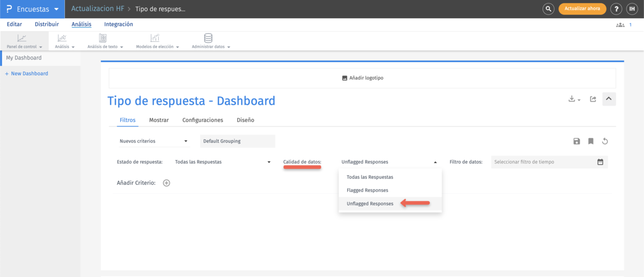Click the download dashboard icon
The image size is (644, 277).
[x=573, y=99]
